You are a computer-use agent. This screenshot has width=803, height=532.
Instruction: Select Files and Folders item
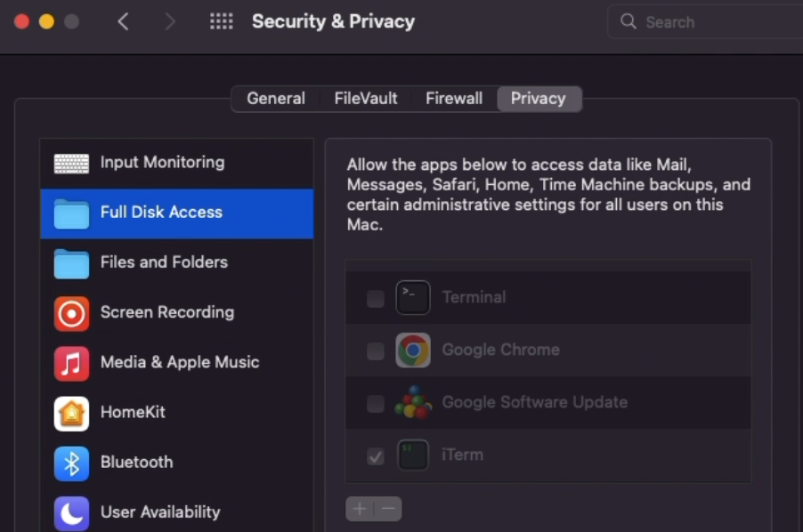coord(176,262)
